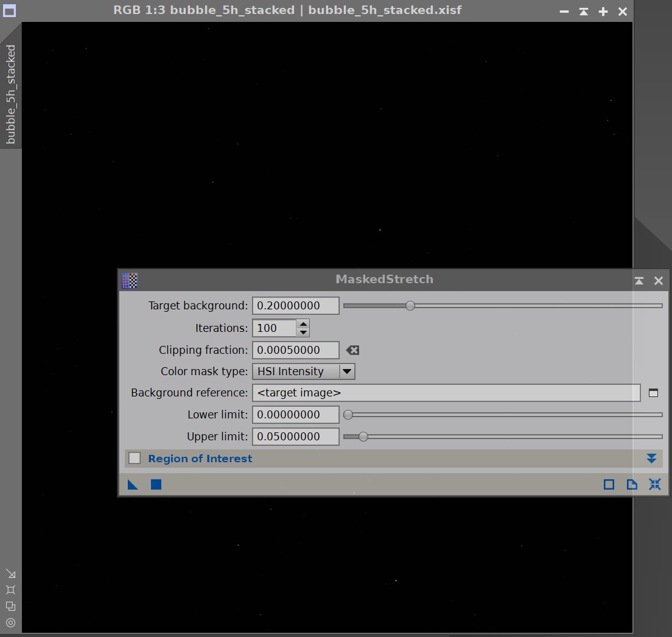672x637 pixels.
Task: Click the MaskedStretch process icon in title bar
Action: (130, 280)
